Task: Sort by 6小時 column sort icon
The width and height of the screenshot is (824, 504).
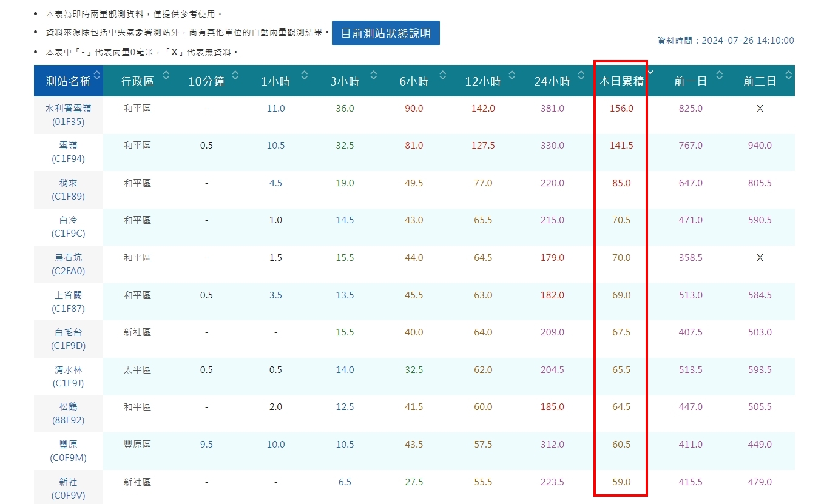Action: (x=443, y=75)
